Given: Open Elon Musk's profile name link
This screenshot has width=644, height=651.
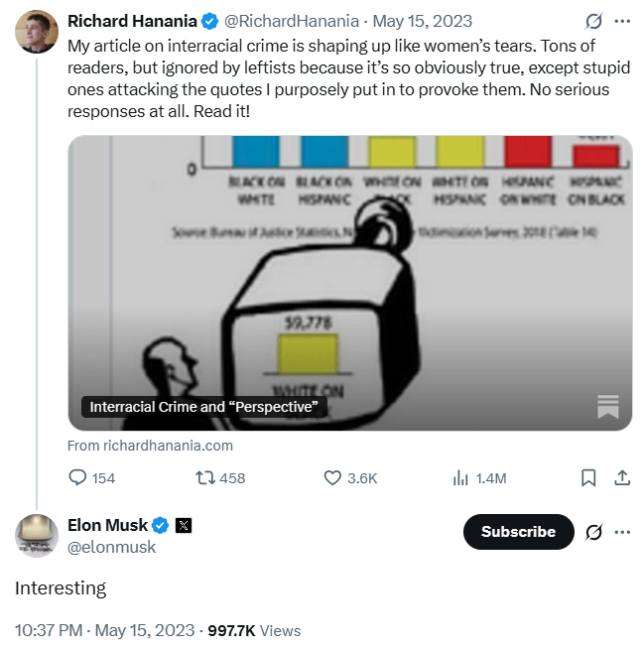Looking at the screenshot, I should pos(107,525).
